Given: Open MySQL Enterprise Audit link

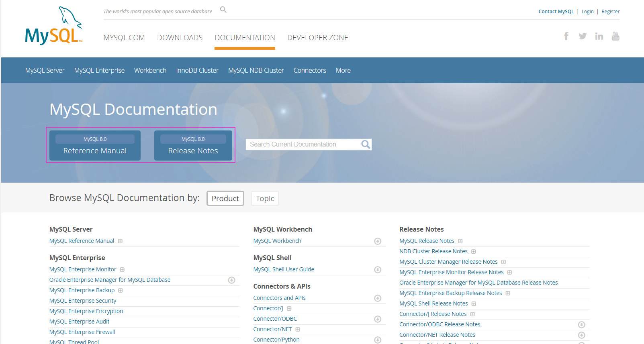Looking at the screenshot, I should (x=79, y=322).
